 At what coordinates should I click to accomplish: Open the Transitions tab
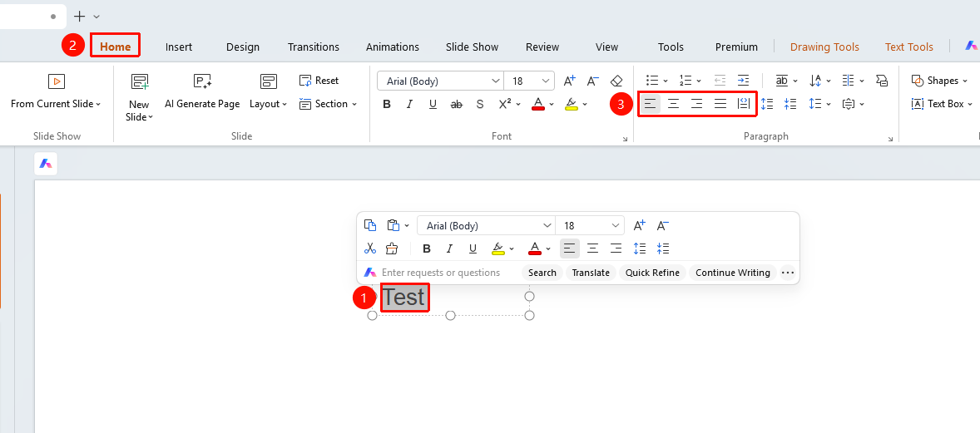coord(313,47)
